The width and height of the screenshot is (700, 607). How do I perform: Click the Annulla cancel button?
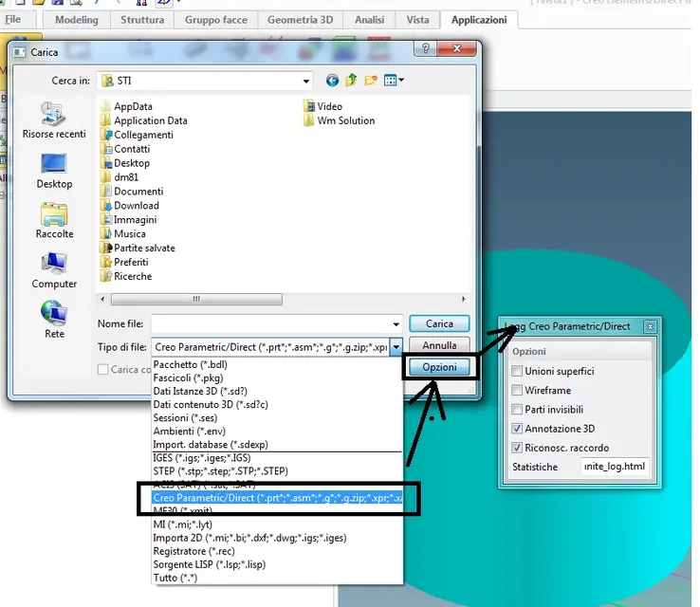439,345
